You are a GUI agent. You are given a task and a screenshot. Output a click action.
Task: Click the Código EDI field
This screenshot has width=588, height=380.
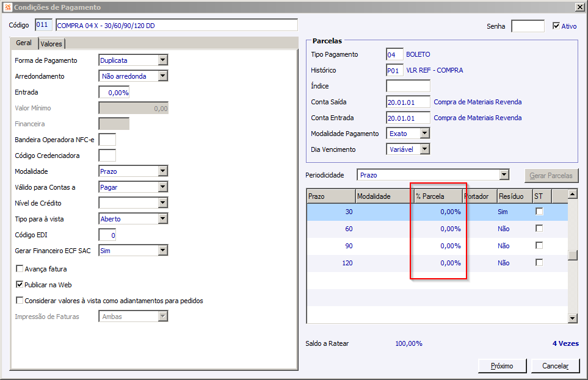point(107,235)
